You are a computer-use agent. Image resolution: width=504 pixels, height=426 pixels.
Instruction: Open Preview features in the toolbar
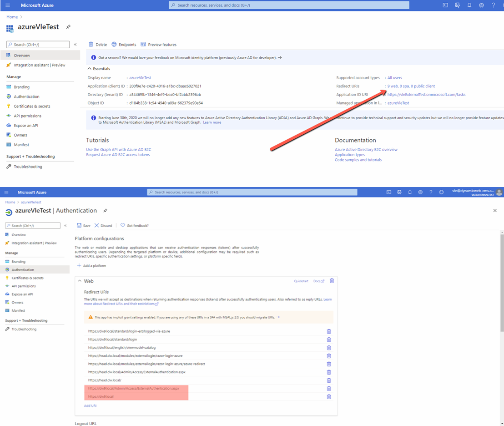(x=143, y=45)
